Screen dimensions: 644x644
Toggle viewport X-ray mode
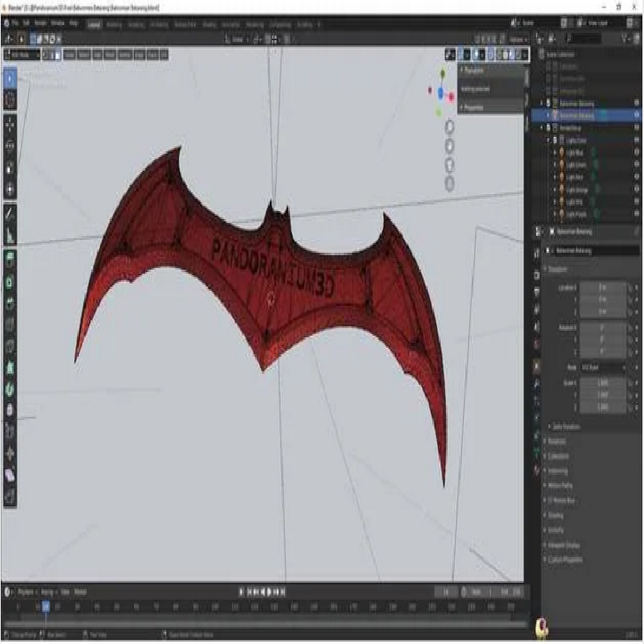coord(492,55)
